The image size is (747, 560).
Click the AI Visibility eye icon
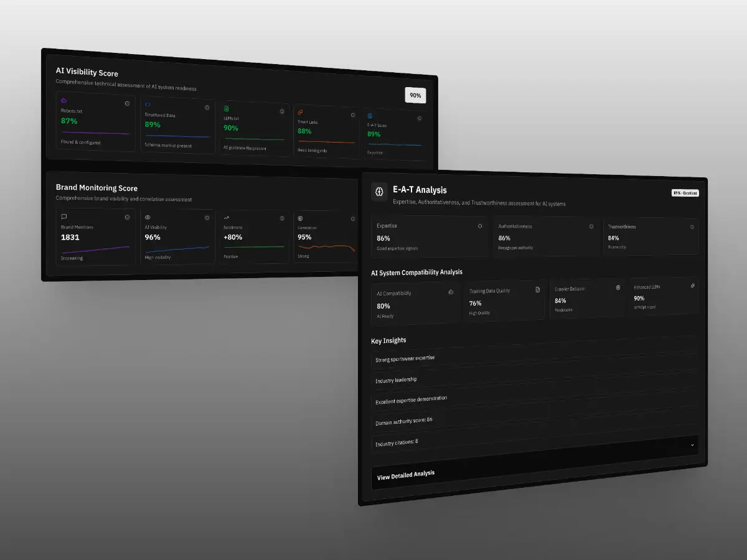(148, 218)
